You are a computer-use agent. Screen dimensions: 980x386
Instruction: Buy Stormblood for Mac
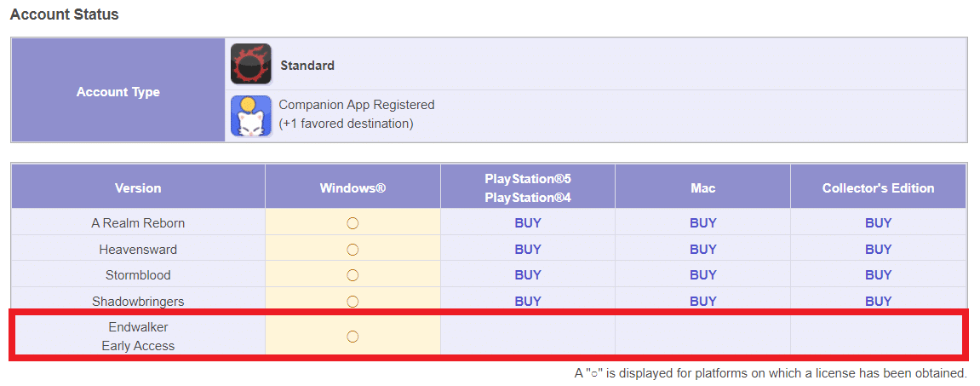tap(702, 274)
